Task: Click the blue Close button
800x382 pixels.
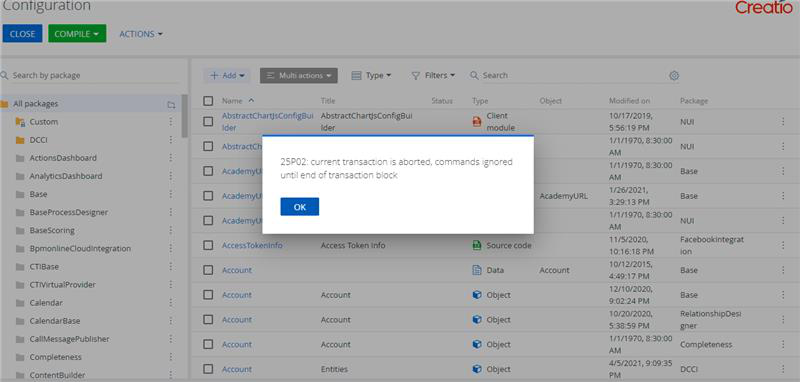Action: [x=22, y=34]
